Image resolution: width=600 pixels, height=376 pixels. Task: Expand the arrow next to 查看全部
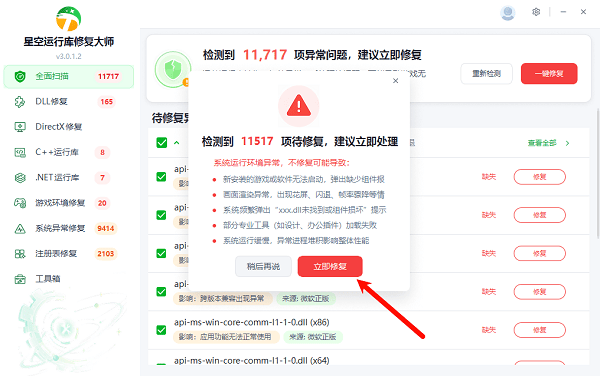pos(567,143)
